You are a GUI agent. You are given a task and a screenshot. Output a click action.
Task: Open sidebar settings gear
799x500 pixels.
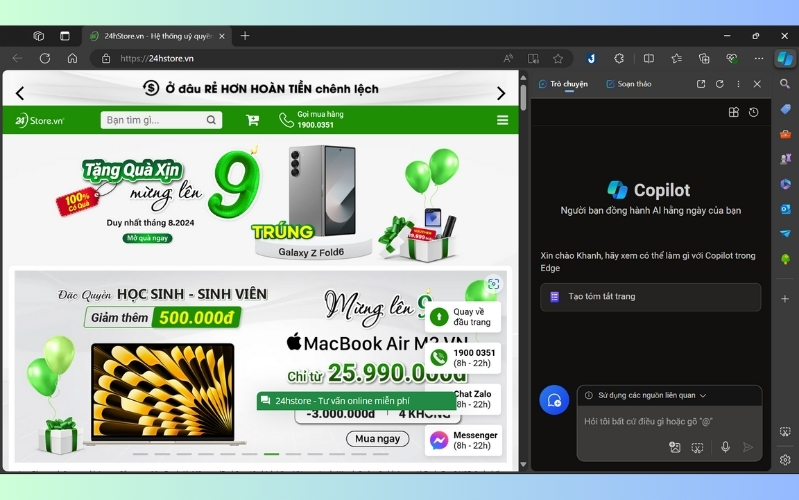click(x=785, y=460)
